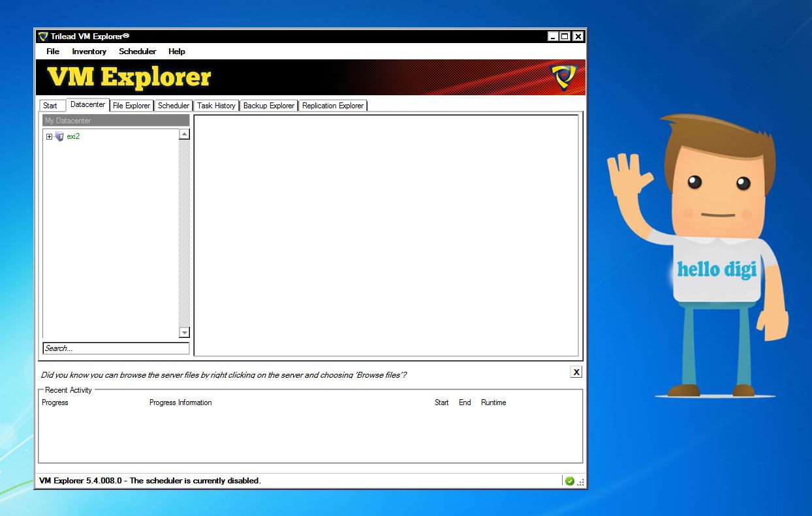The width and height of the screenshot is (812, 516).
Task: Click the VM Explorer shield logo in banner
Action: click(x=563, y=78)
